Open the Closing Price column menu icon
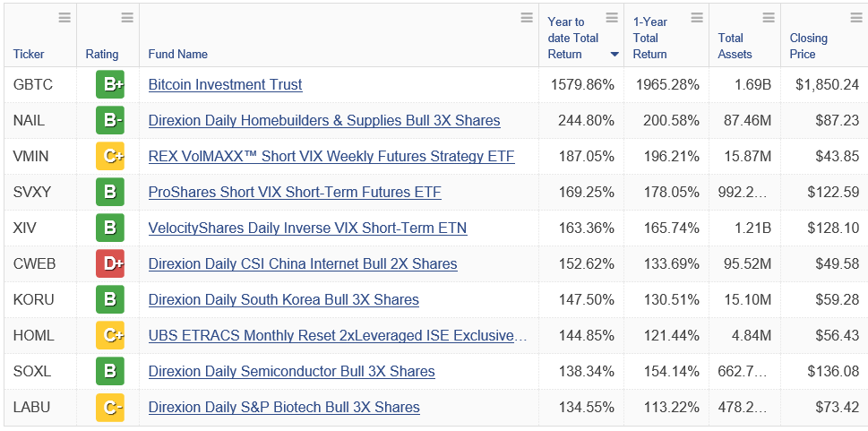This screenshot has height=431, width=868. [855, 18]
